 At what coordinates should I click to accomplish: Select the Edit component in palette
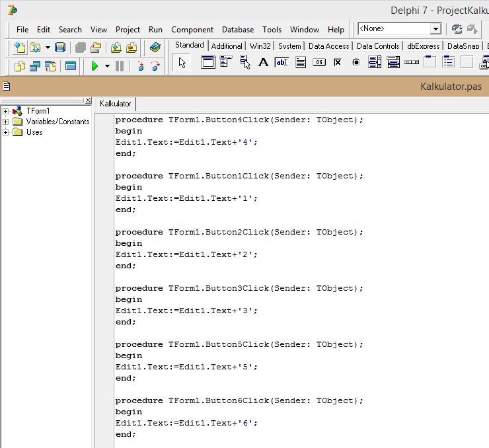click(282, 62)
